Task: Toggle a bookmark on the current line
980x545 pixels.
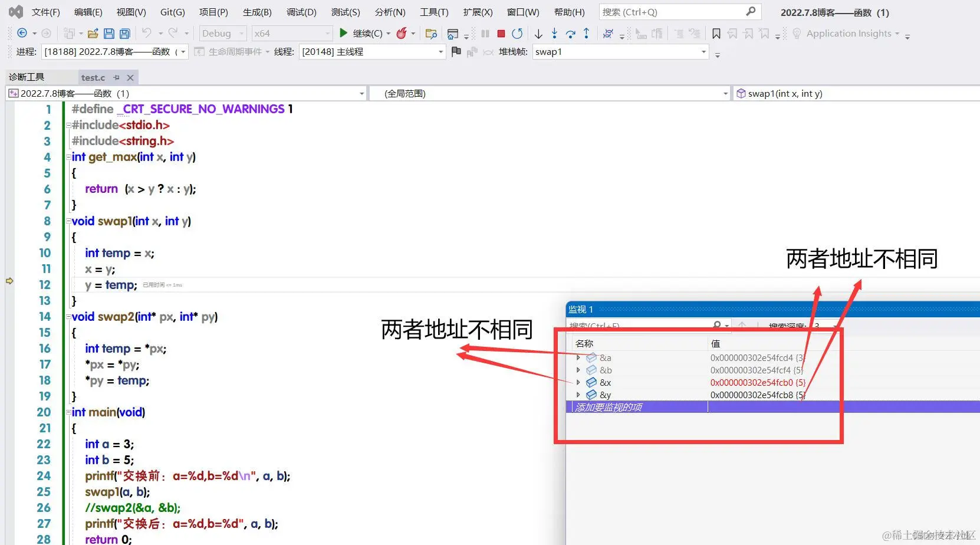Action: pyautogui.click(x=715, y=33)
